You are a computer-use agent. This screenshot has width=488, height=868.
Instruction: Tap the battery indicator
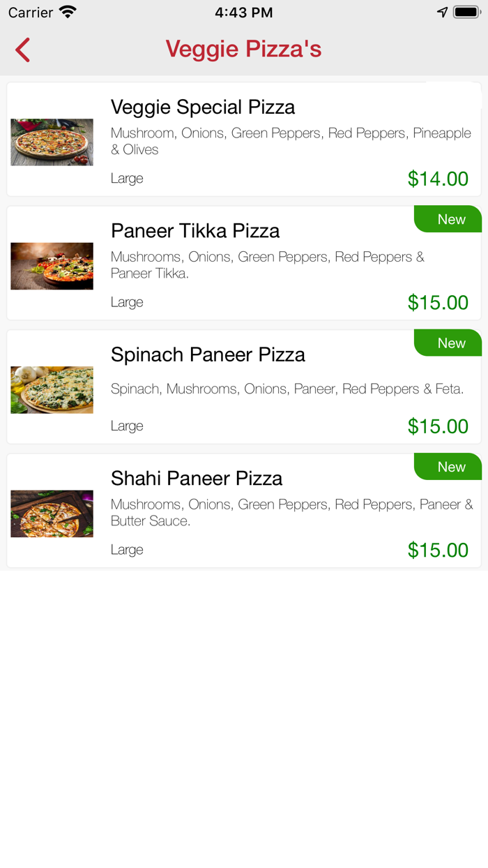pos(466,11)
